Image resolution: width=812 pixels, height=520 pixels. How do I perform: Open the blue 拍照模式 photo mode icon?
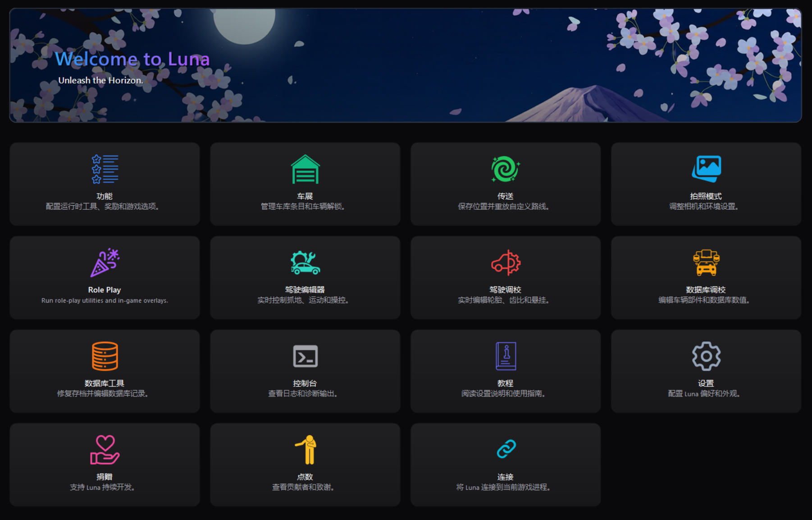706,169
